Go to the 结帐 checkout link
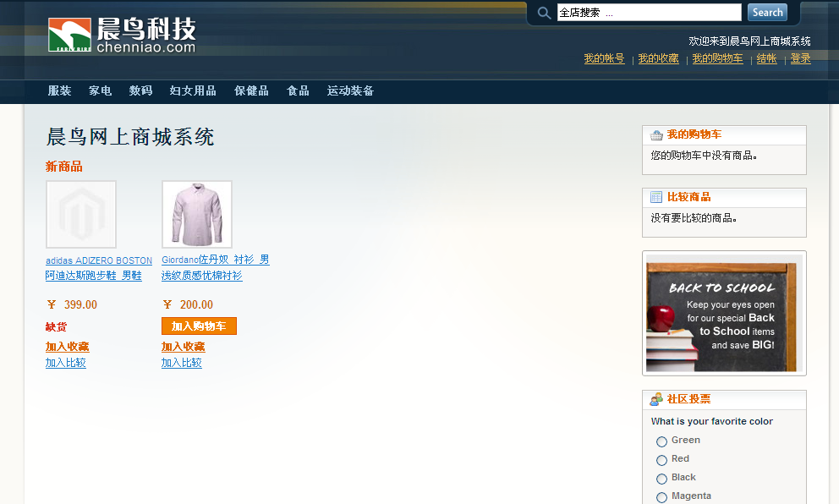Viewport: 839px width, 504px height. (767, 58)
